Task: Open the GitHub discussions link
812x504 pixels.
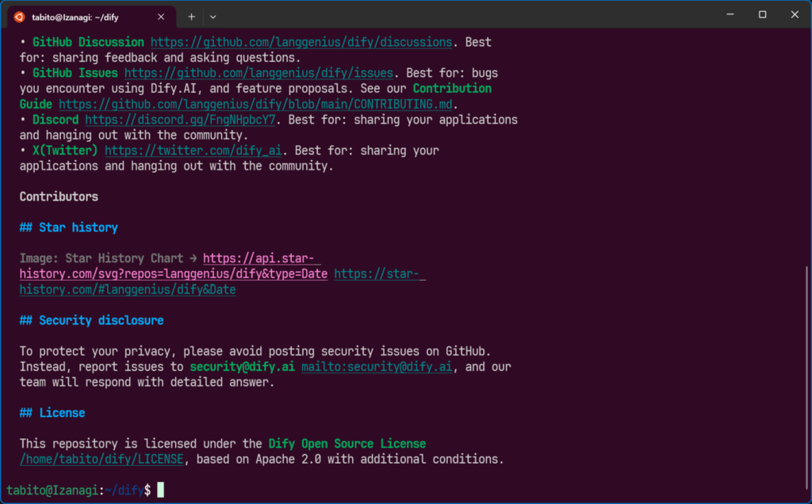Action: click(301, 43)
